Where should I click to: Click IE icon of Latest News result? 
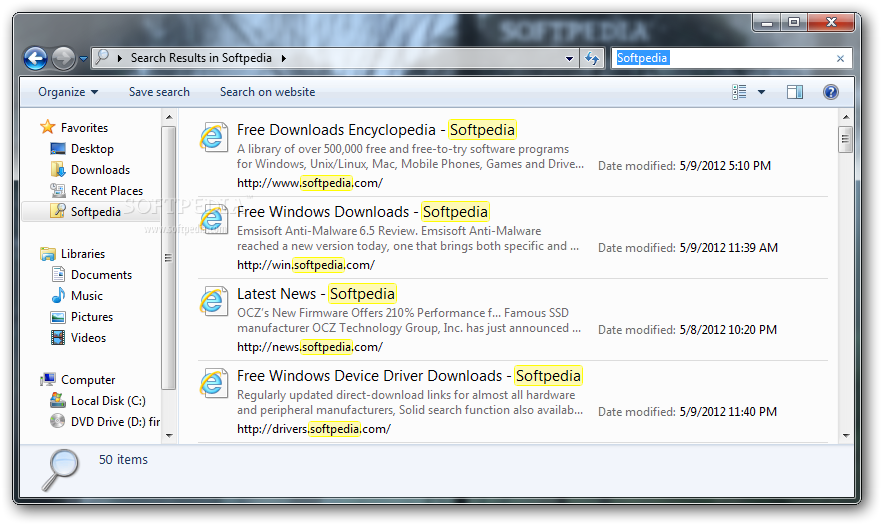[214, 301]
